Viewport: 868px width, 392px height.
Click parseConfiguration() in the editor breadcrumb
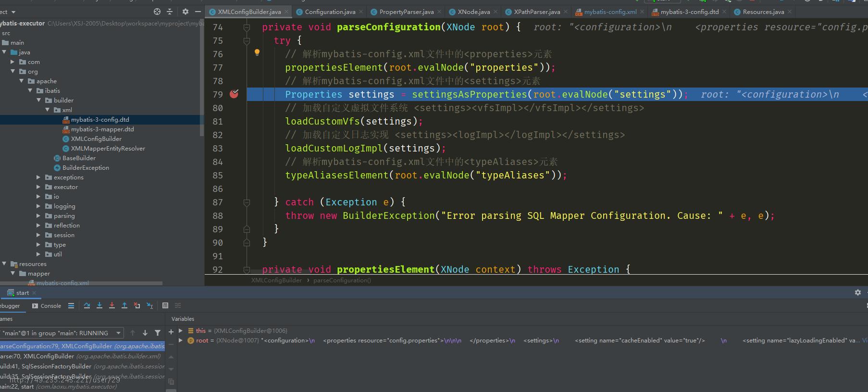point(342,280)
